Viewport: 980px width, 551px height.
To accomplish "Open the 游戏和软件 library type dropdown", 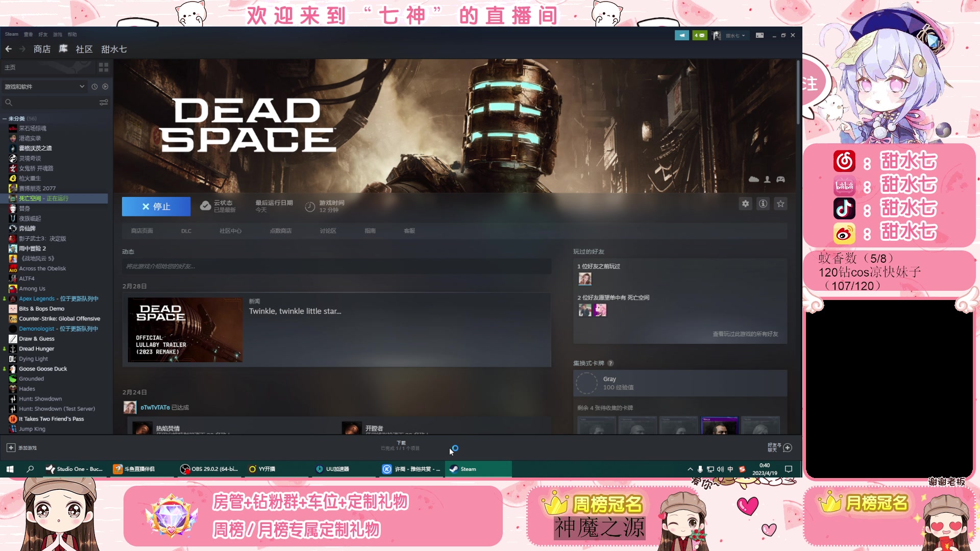I will tap(44, 87).
